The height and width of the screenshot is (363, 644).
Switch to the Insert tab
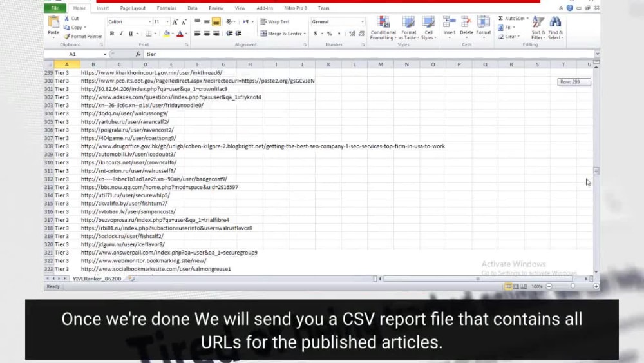[x=102, y=8]
